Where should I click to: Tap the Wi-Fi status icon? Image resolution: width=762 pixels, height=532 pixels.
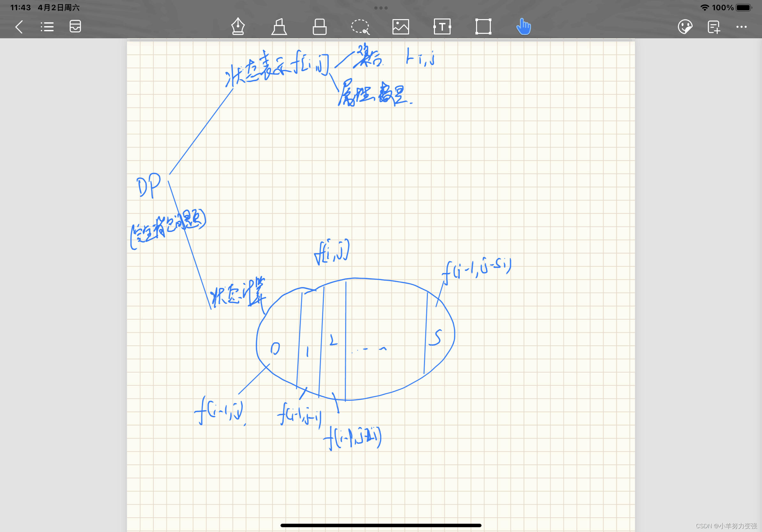point(705,7)
